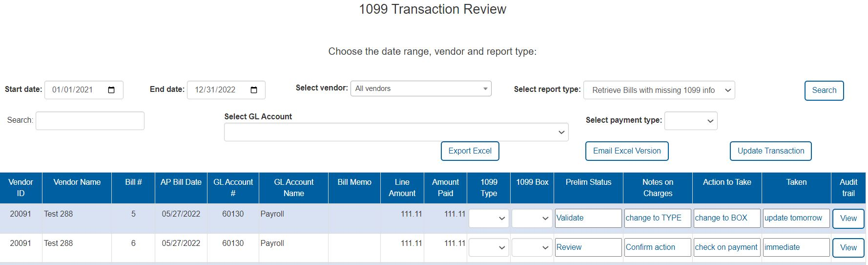The width and height of the screenshot is (868, 265).
Task: Click the Update Transaction button
Action: pyautogui.click(x=770, y=151)
